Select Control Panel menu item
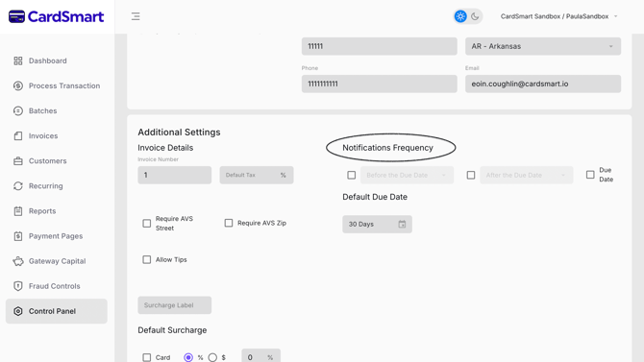644x362 pixels. 57,311
